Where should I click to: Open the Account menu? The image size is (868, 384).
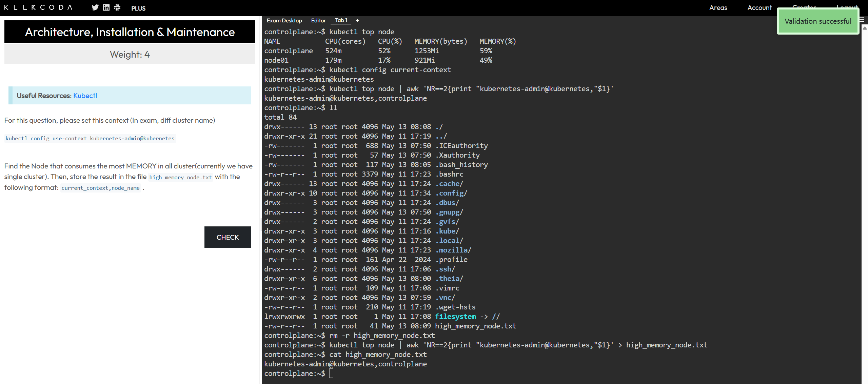click(759, 7)
